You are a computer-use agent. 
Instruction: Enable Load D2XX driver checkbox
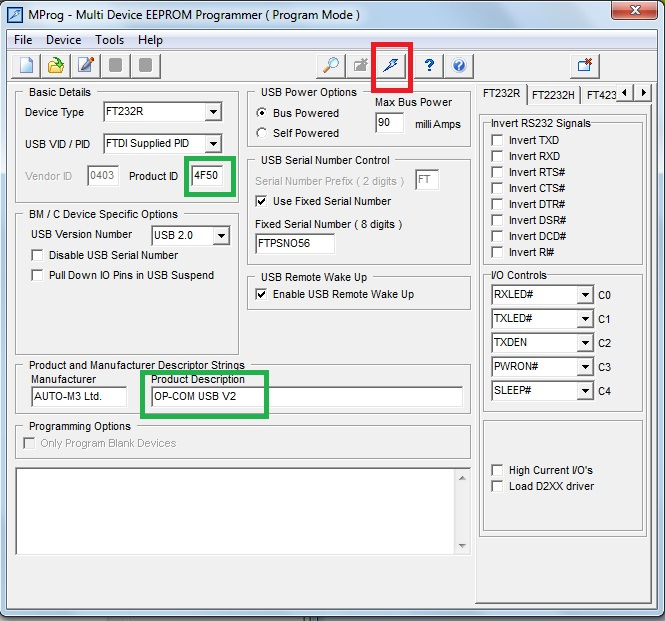pyautogui.click(x=497, y=486)
